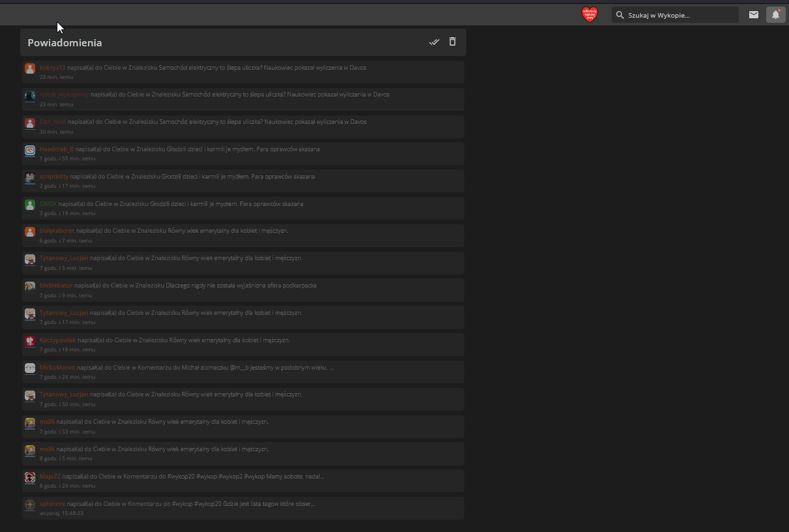Open sphinxxx's avatar
Image resolution: width=789 pixels, height=532 pixels.
pos(30,505)
